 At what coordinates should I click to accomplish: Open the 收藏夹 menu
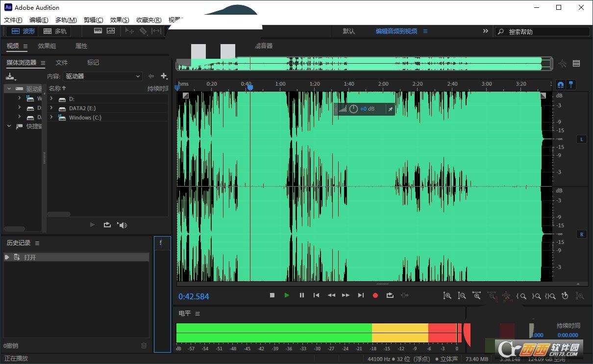click(x=148, y=20)
